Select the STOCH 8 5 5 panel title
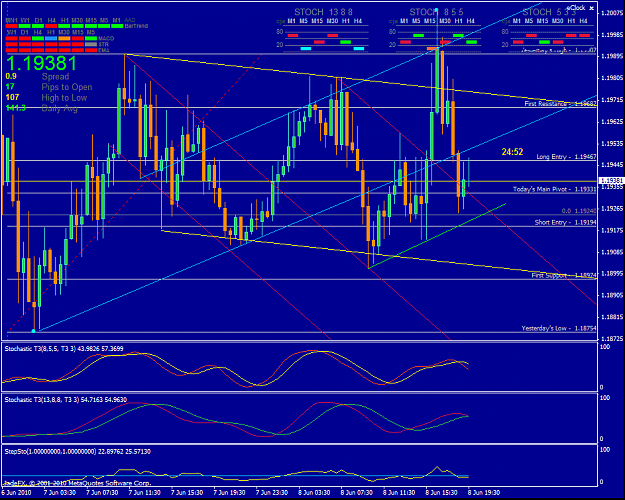The image size is (625, 500). click(x=436, y=12)
